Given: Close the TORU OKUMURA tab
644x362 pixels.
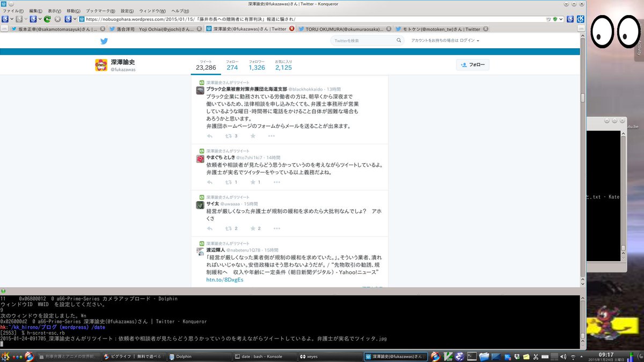Looking at the screenshot, I should click(389, 28).
